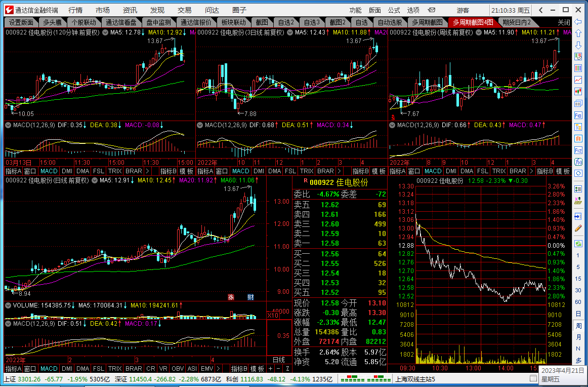
Task: Open the 市场 menu
Action: click(x=103, y=10)
